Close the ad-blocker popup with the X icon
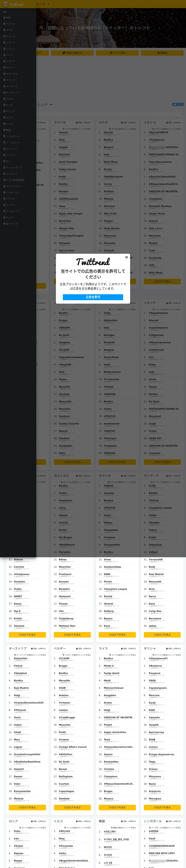 127,257
